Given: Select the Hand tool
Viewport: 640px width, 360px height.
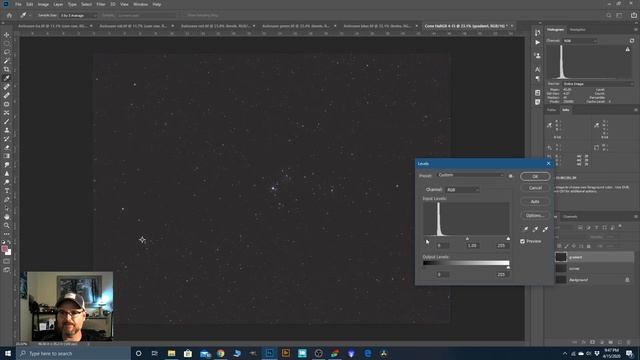Looking at the screenshot, I should [x=7, y=217].
